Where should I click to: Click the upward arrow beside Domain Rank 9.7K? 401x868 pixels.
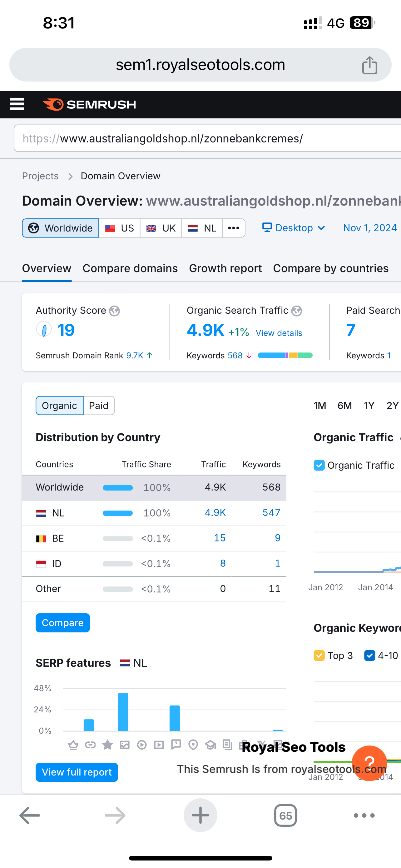[x=150, y=356]
